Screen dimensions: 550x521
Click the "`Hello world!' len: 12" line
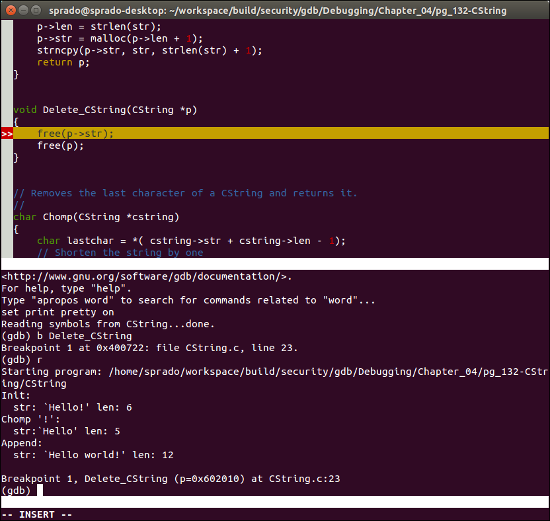pyautogui.click(x=93, y=455)
